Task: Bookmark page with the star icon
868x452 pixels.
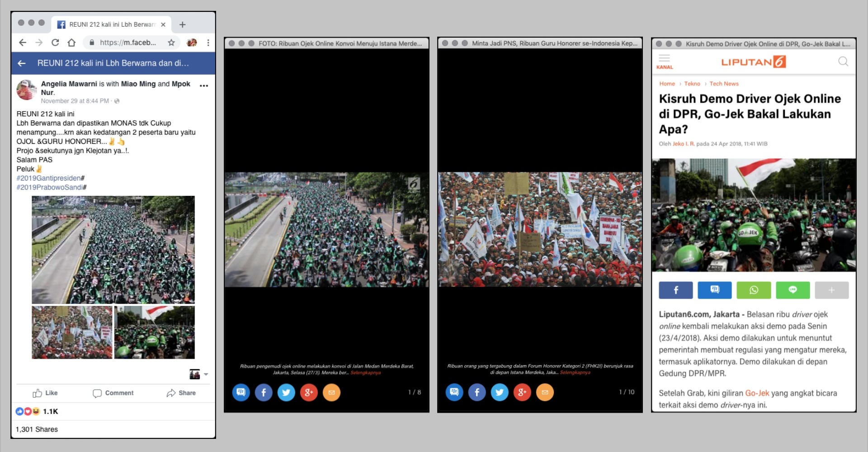Action: (171, 43)
